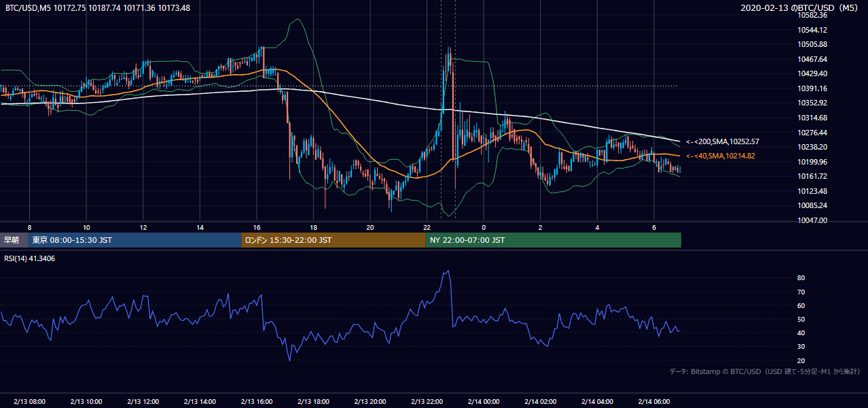Click the 2/14 02:00 date label

[541, 402]
